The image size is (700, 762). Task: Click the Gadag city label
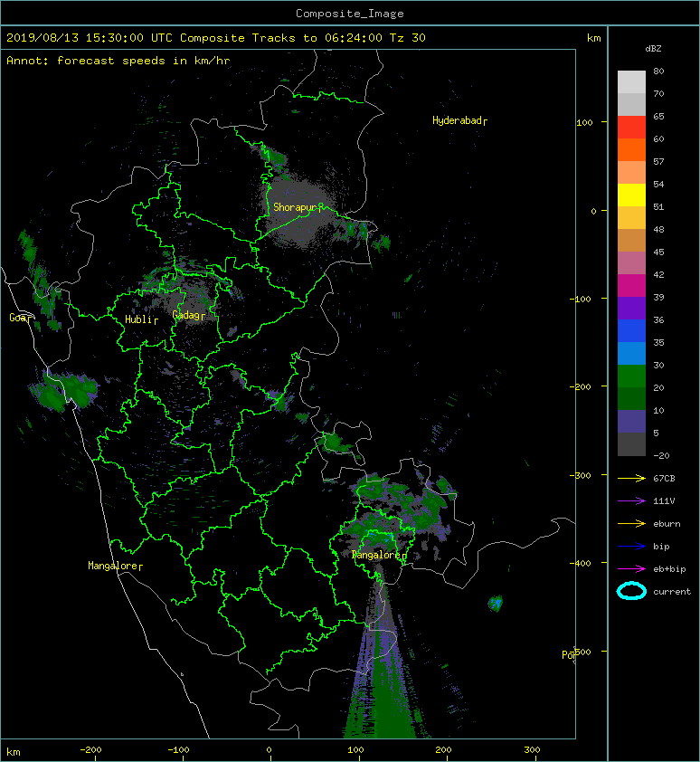coord(188,316)
